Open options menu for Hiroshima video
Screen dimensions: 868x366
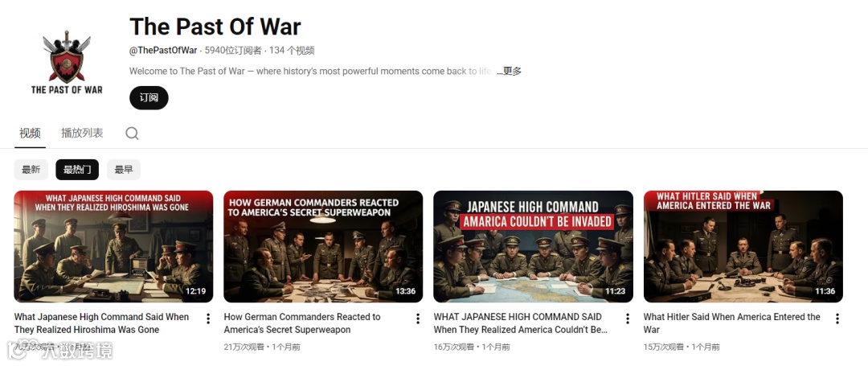point(208,319)
